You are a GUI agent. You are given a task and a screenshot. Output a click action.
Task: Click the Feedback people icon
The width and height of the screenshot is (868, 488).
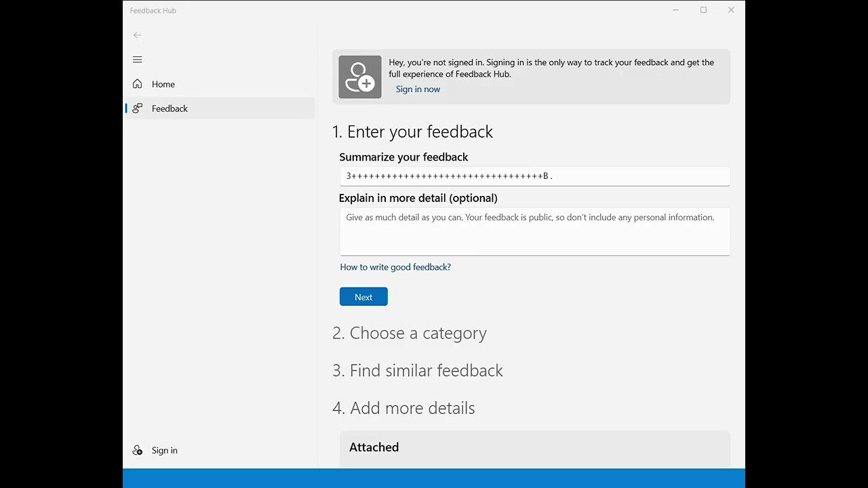[137, 108]
